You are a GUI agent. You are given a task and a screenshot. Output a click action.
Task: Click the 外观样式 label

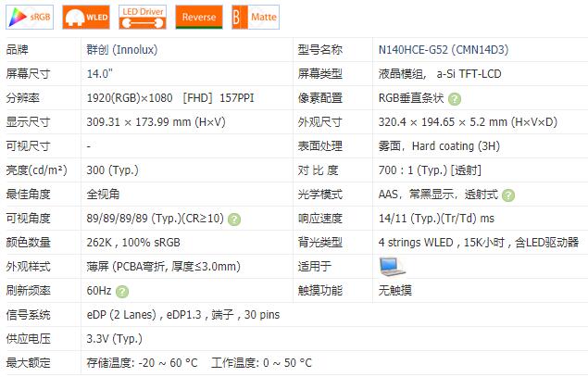pyautogui.click(x=28, y=267)
